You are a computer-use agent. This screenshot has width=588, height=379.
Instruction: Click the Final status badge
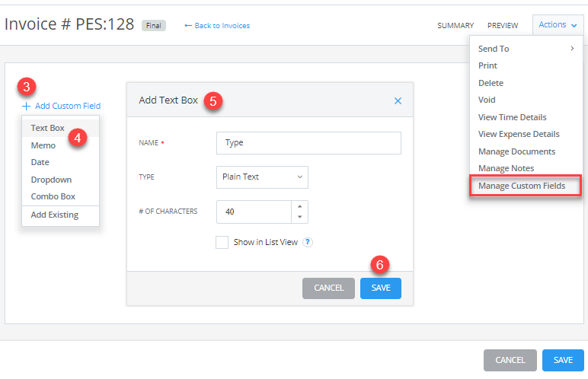[154, 25]
